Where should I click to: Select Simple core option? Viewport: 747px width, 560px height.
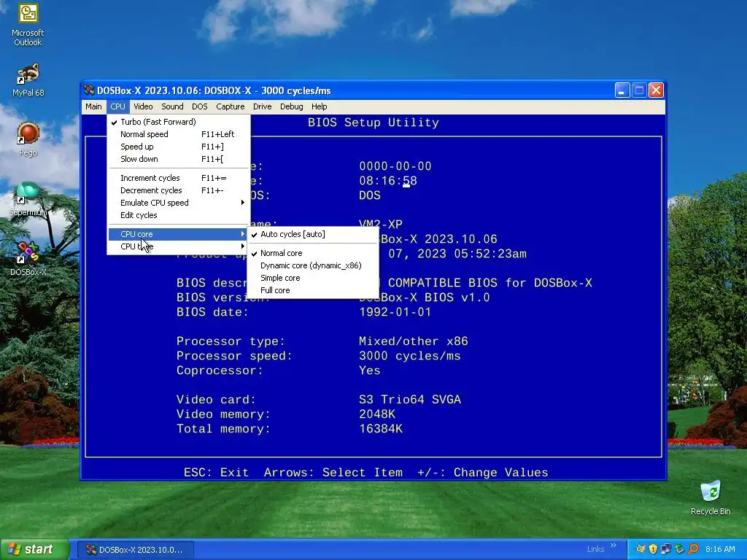[312, 278]
